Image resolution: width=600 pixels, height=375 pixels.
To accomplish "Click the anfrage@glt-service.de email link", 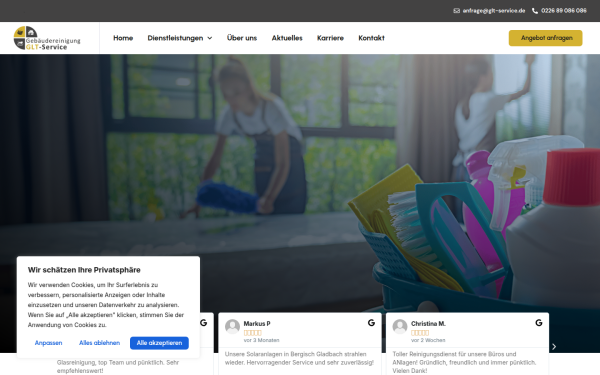I will point(494,11).
